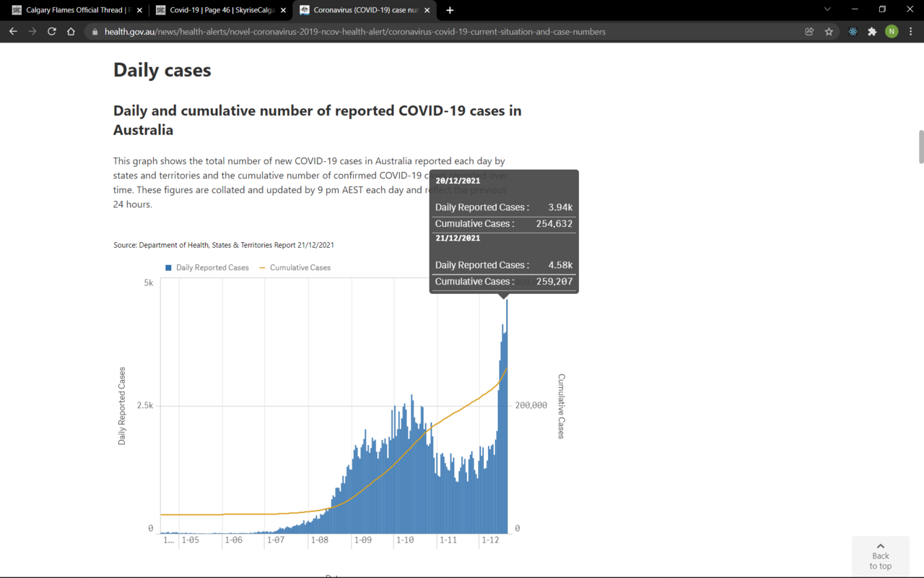Open the share page icon in address bar
Image resolution: width=924 pixels, height=578 pixels.
809,32
